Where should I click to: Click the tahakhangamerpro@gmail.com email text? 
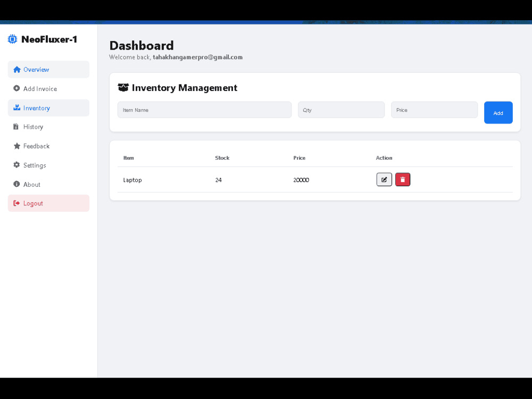point(197,57)
